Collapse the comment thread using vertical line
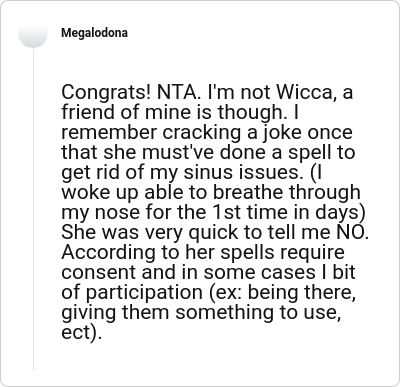This screenshot has width=400, height=387. 33,209
